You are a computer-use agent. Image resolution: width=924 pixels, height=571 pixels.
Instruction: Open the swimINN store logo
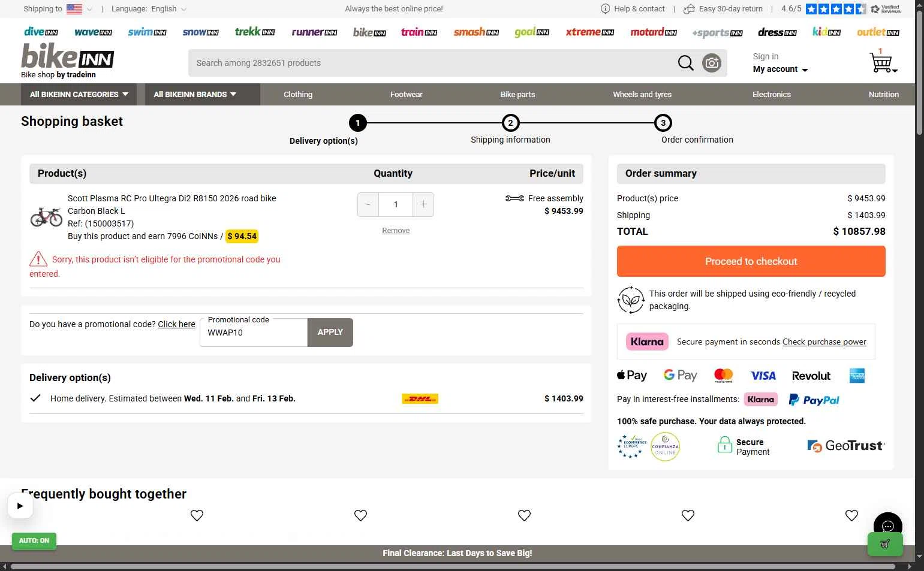(147, 32)
